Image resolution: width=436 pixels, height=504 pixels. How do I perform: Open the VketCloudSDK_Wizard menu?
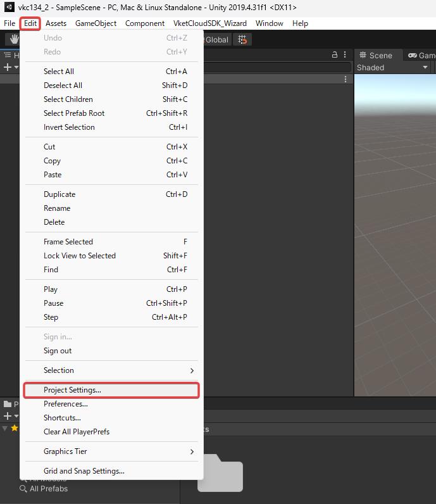[209, 23]
